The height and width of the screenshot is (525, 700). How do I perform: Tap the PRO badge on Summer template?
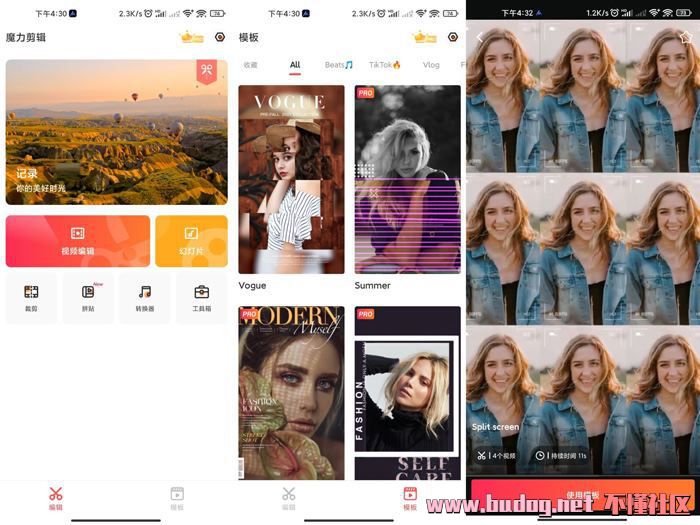365,93
